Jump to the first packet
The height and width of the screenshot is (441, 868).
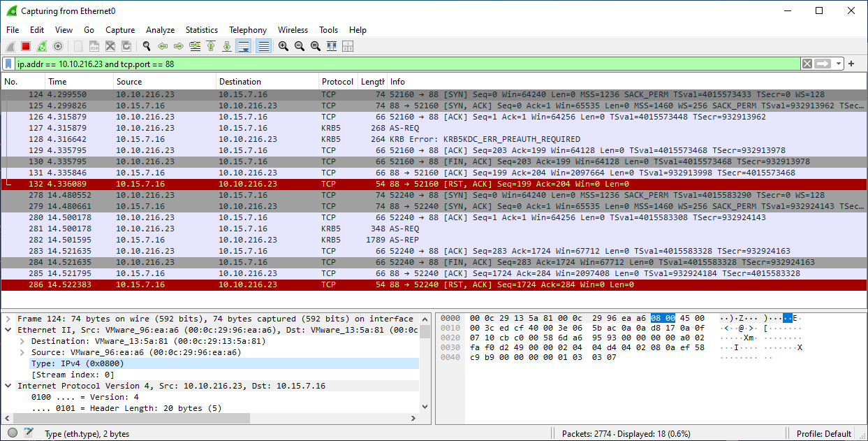(x=211, y=46)
